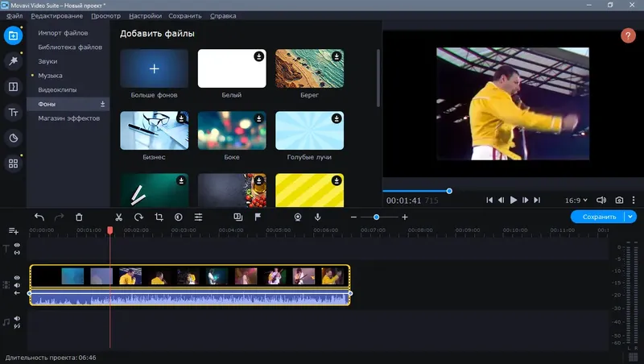
Task: Zoom out timeline with minus button
Action: 353,217
